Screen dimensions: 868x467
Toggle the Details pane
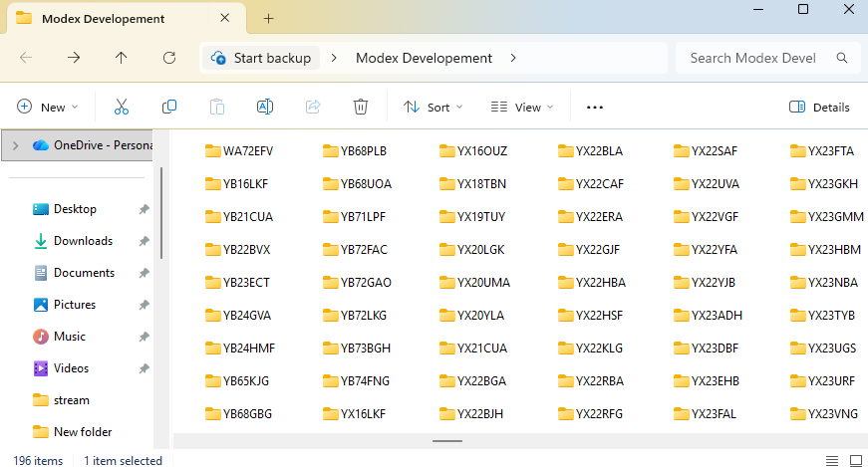point(819,107)
